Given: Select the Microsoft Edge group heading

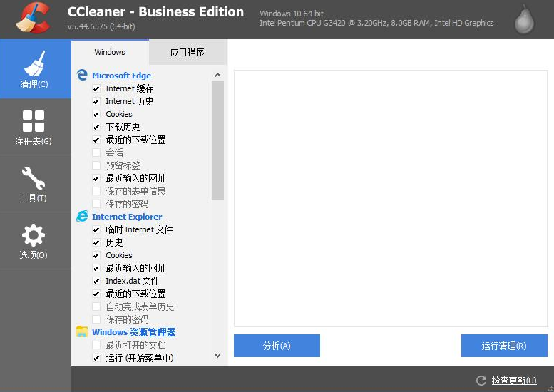Looking at the screenshot, I should (121, 76).
